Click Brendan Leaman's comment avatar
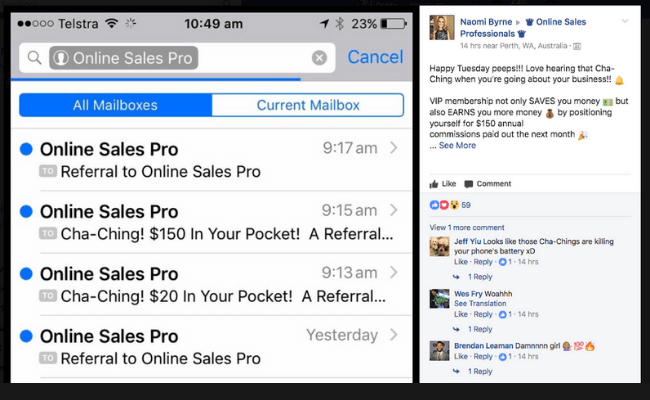This screenshot has width=650, height=400. [439, 351]
